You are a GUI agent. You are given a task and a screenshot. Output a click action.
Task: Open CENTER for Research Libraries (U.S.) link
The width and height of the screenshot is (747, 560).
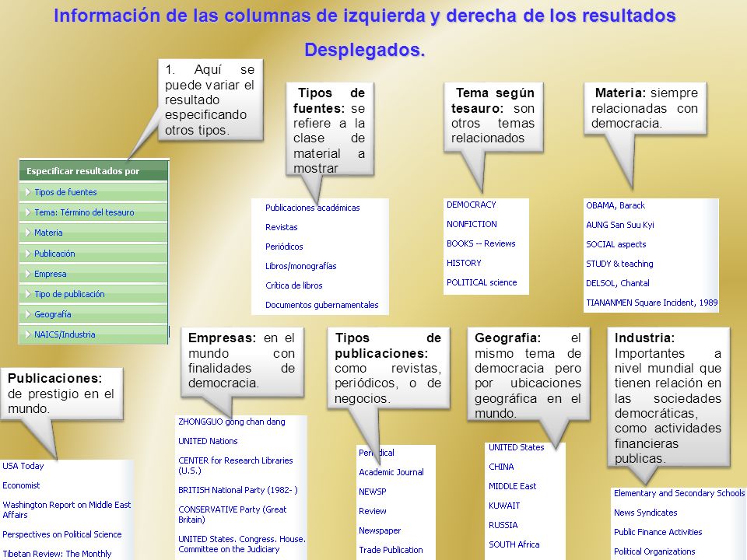[x=235, y=465]
